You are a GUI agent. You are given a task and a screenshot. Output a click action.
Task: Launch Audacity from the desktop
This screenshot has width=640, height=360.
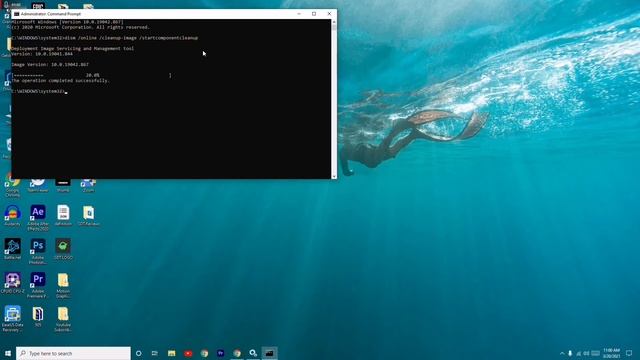13,216
